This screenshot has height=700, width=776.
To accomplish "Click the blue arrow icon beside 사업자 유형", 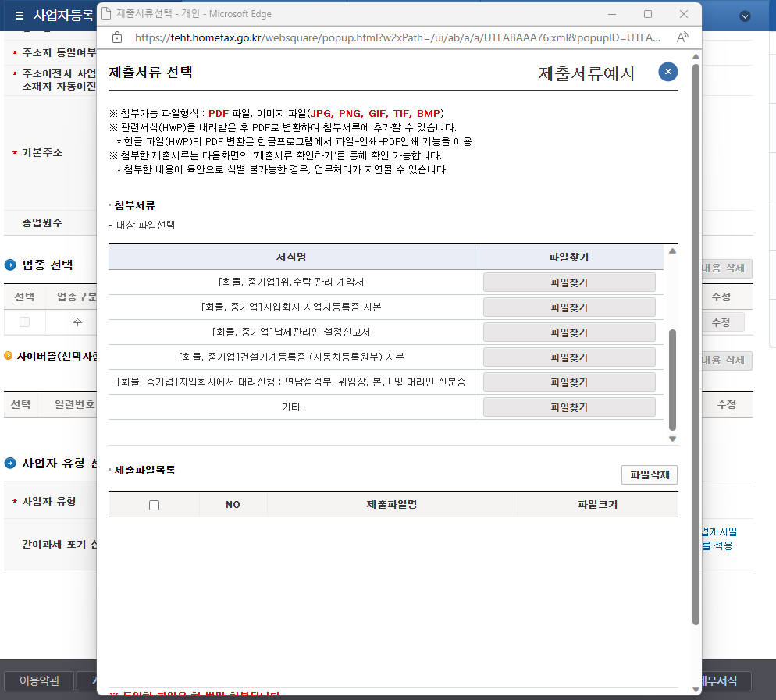I will (9, 463).
